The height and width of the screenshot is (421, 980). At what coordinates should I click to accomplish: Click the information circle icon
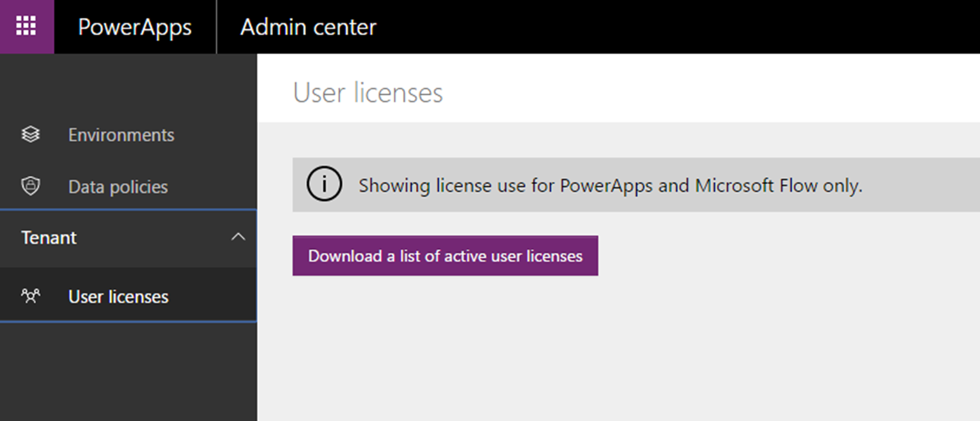pyautogui.click(x=324, y=185)
